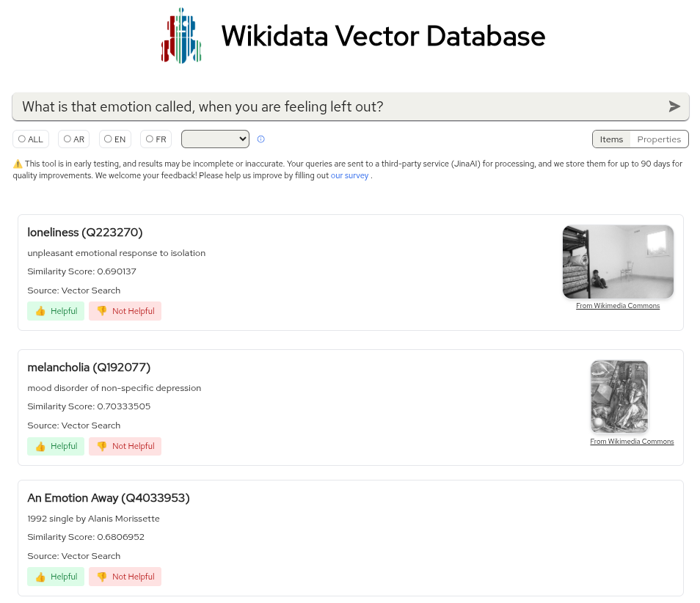
Task: Select the ALL language radio button
Action: [x=22, y=139]
